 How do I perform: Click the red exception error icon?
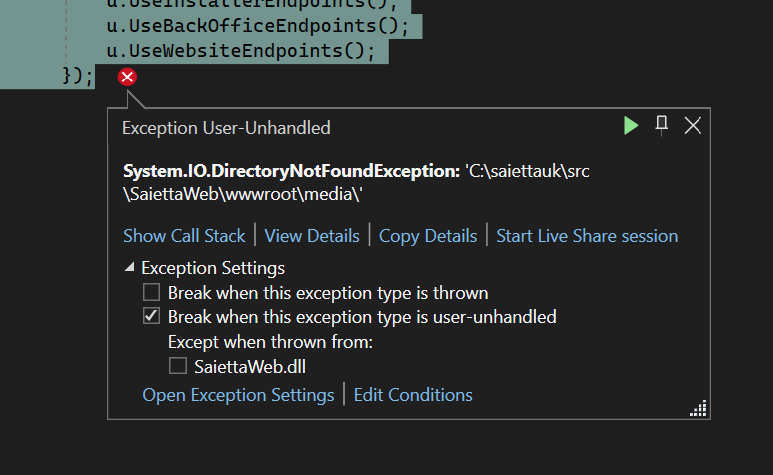coord(128,77)
